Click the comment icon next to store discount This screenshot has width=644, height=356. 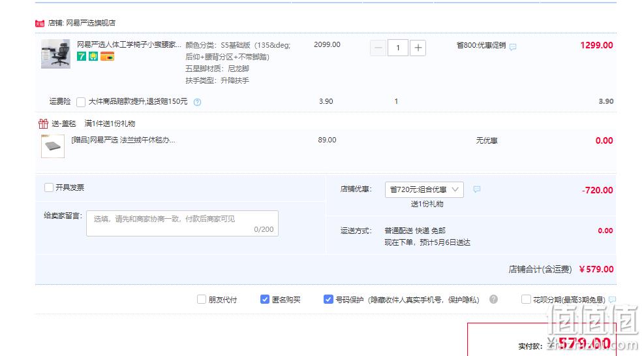click(477, 189)
